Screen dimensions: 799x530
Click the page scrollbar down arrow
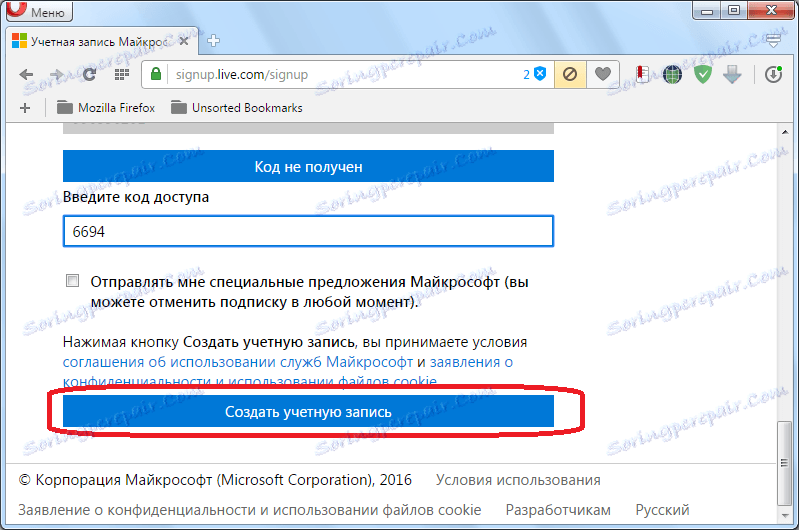[785, 515]
